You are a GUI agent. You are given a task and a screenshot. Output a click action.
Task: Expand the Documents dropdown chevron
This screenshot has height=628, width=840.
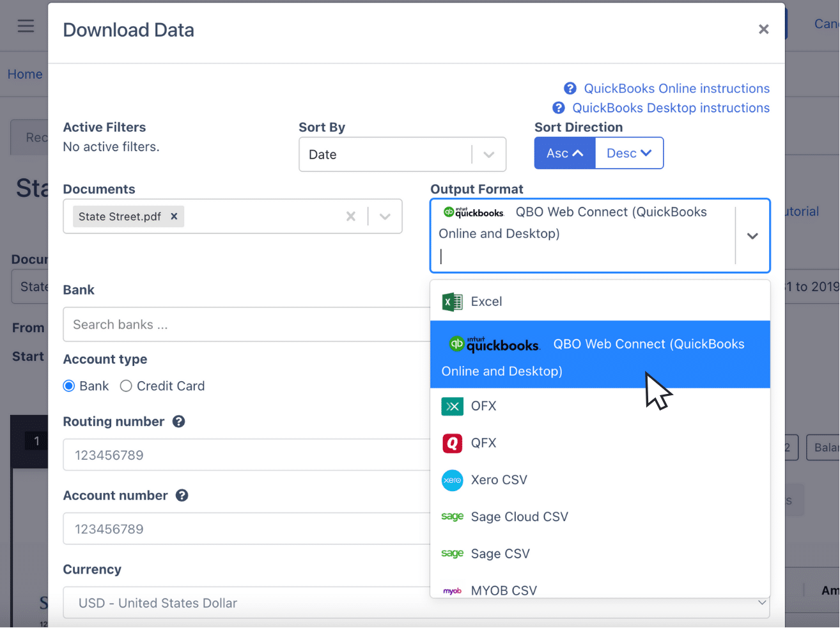pyautogui.click(x=385, y=216)
